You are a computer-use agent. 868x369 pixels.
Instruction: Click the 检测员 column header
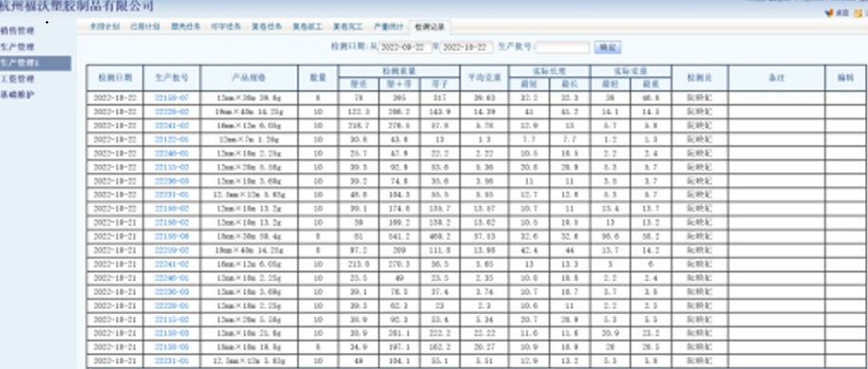click(x=700, y=78)
